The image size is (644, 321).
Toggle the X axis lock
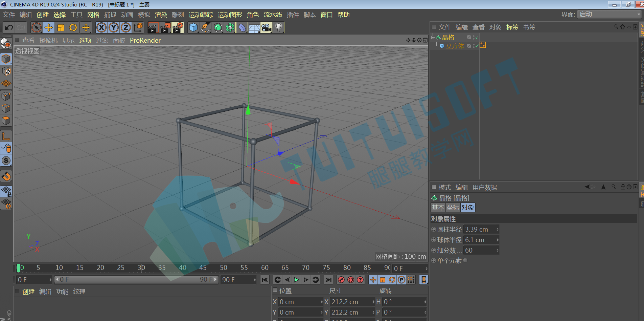click(x=101, y=28)
